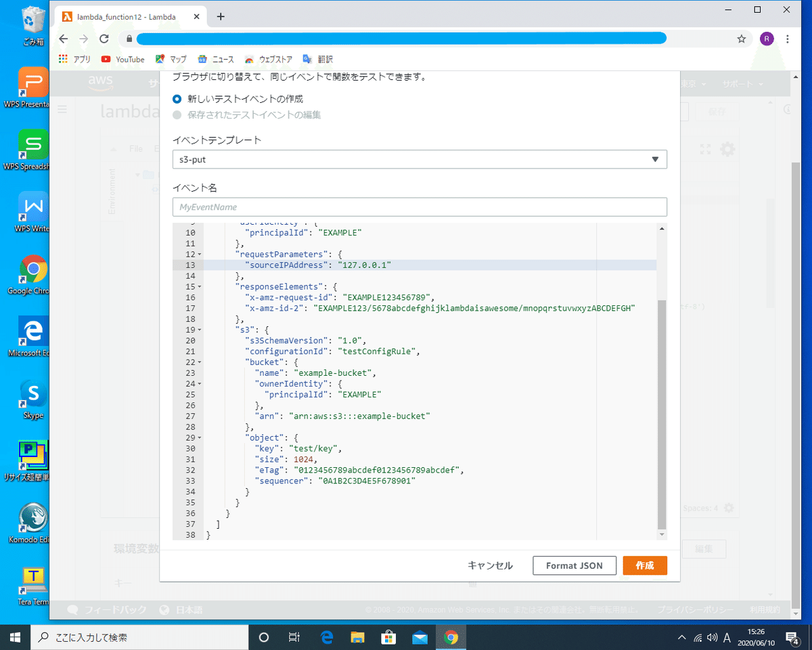Open the マップ maps bookmark
The width and height of the screenshot is (812, 650).
pos(171,60)
